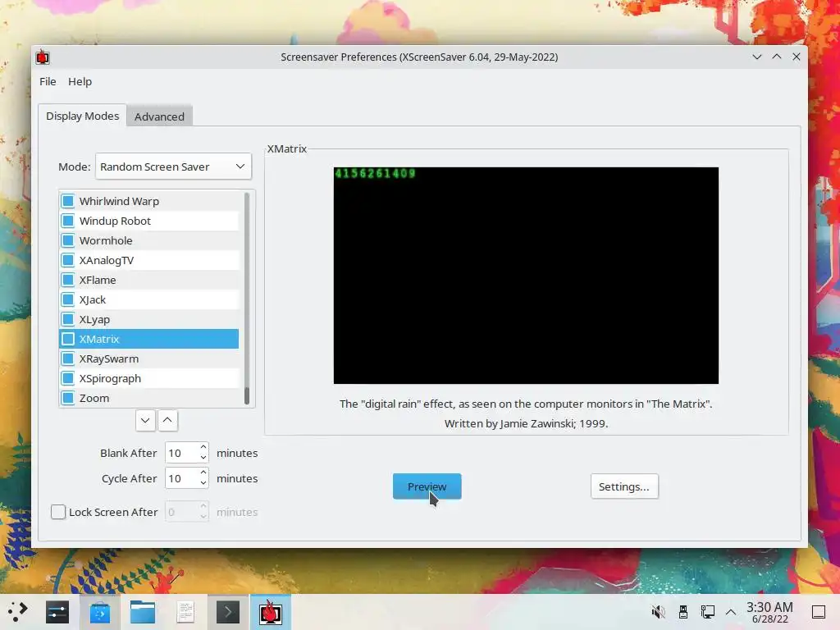Minimize the Screensaver Preferences window
The image size is (840, 630).
click(757, 57)
